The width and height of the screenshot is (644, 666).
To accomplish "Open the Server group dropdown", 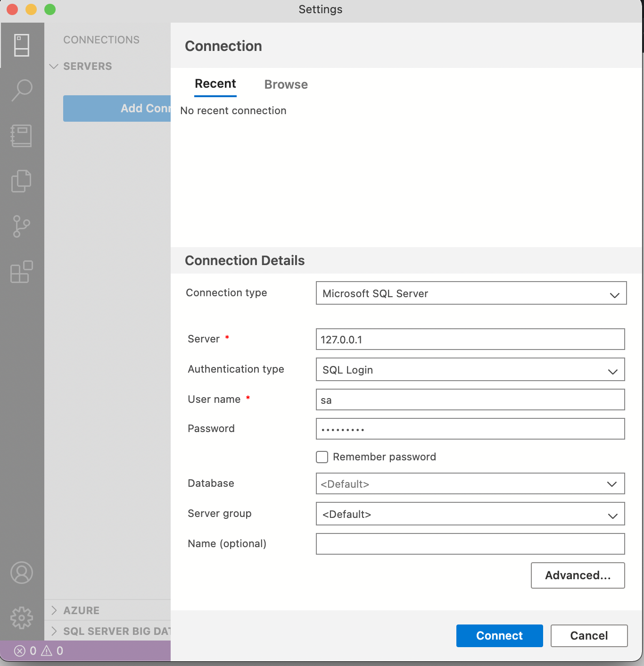I will point(471,514).
